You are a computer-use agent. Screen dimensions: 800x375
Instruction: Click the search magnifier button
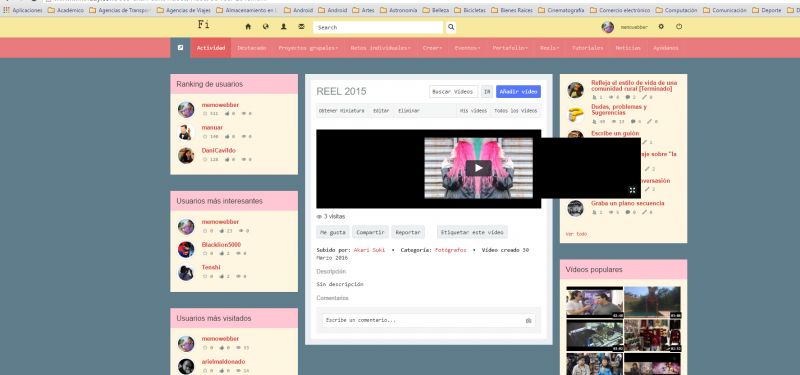click(x=451, y=28)
